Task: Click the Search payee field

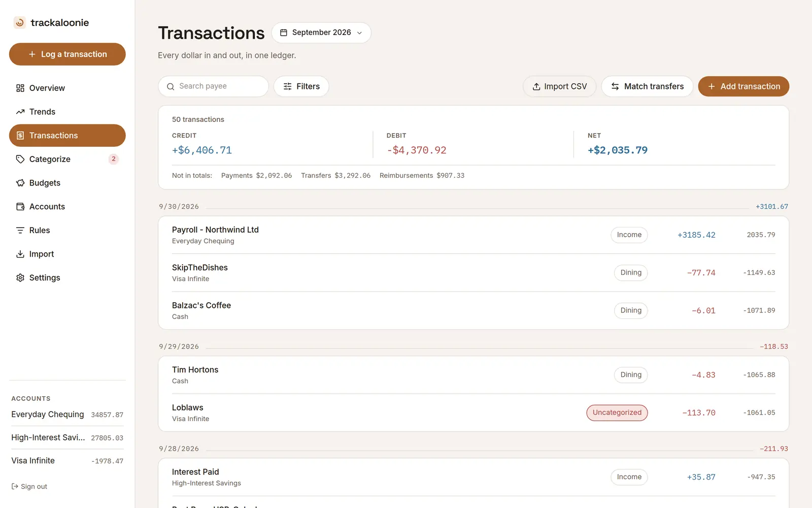Action: pyautogui.click(x=213, y=86)
